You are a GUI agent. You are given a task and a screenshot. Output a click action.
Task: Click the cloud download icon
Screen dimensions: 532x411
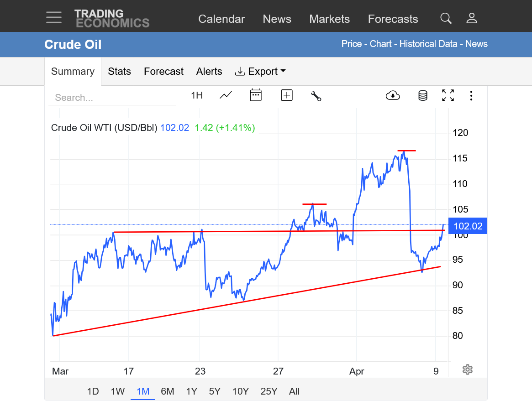[393, 95]
